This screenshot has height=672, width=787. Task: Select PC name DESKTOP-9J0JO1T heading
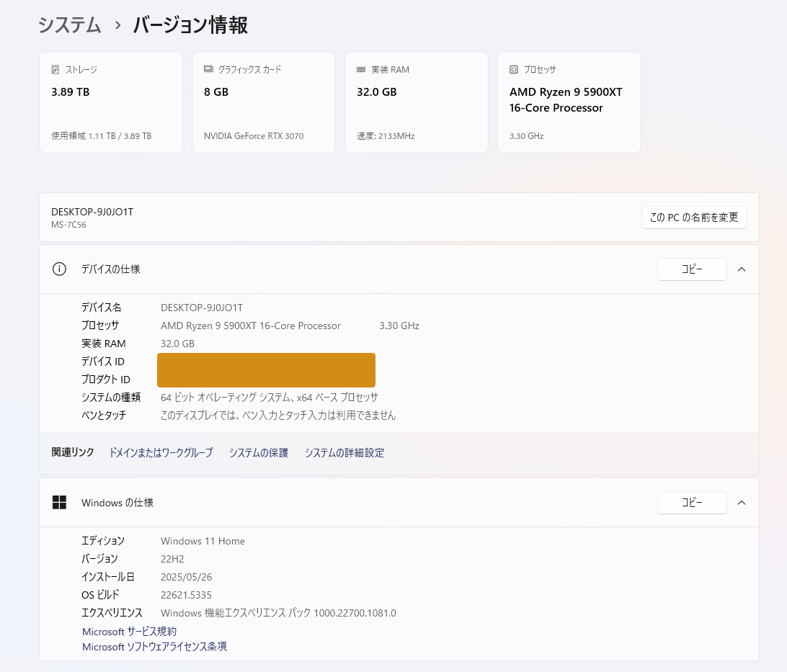pyautogui.click(x=92, y=212)
